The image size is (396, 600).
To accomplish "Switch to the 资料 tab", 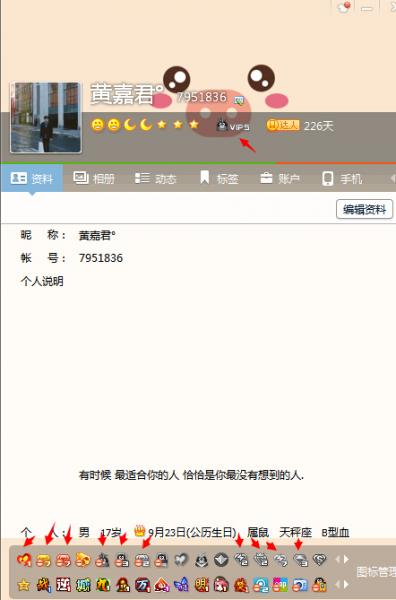I will (32, 178).
